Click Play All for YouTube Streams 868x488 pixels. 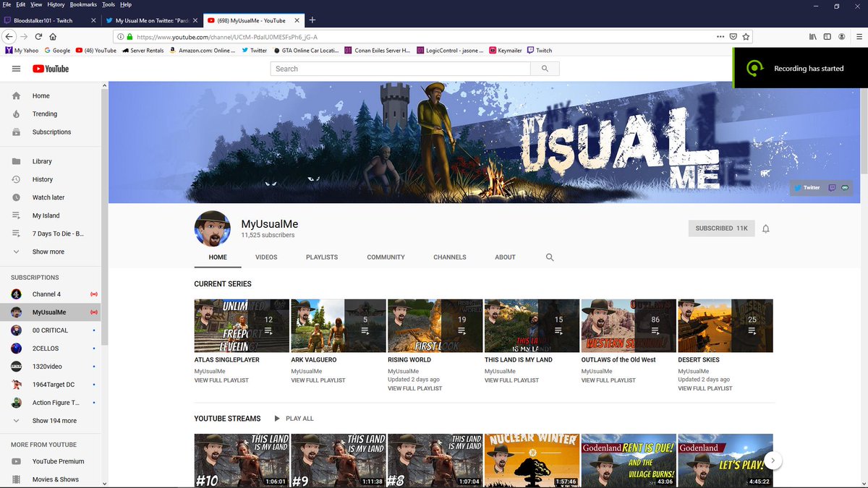point(294,419)
